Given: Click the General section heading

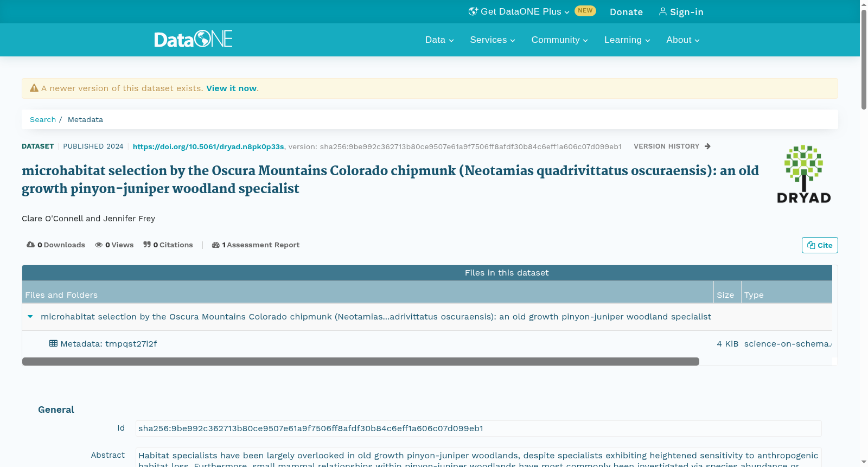Looking at the screenshot, I should tap(56, 410).
